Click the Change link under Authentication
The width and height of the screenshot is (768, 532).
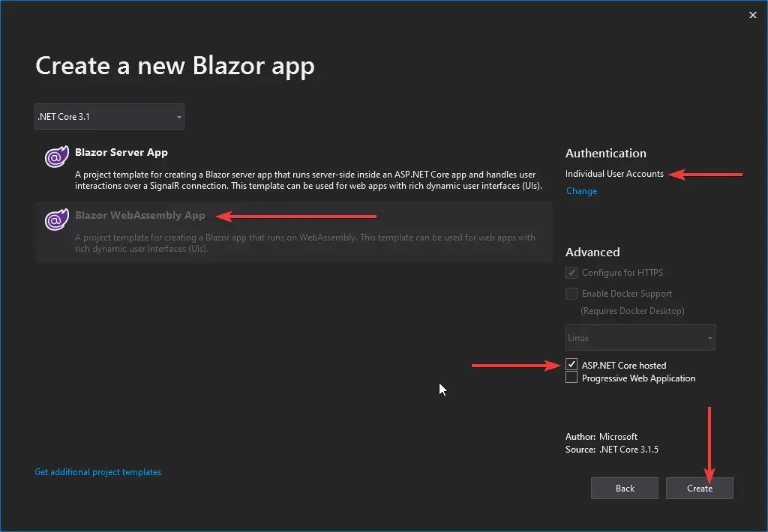click(581, 191)
